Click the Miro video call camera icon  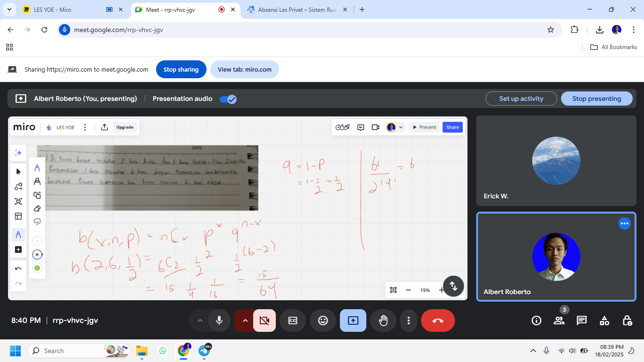(x=375, y=127)
